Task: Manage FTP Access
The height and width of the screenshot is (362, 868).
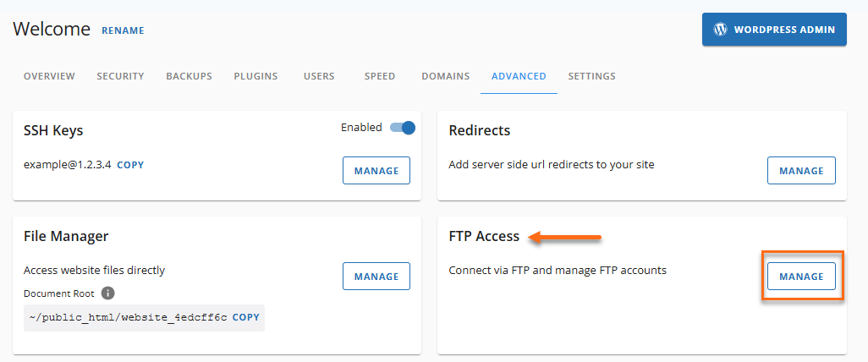Action: pos(801,277)
